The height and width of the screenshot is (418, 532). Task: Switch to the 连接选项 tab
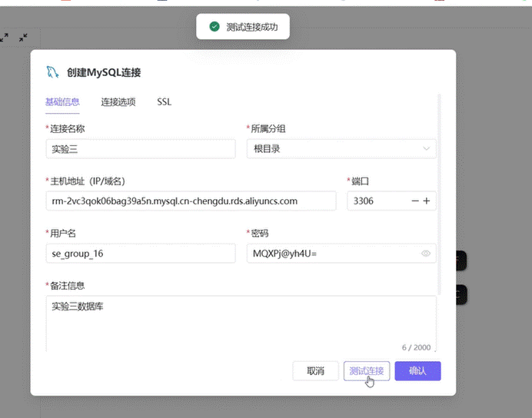(x=118, y=101)
